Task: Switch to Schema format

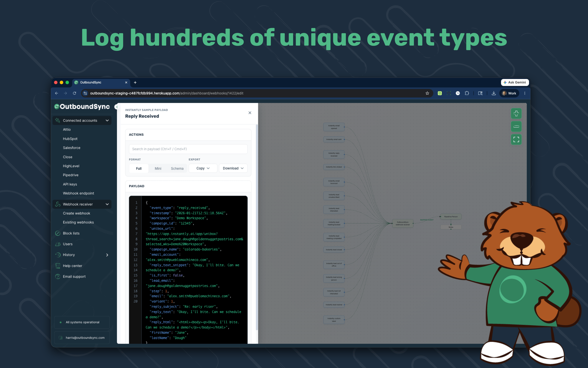Action: point(177,168)
